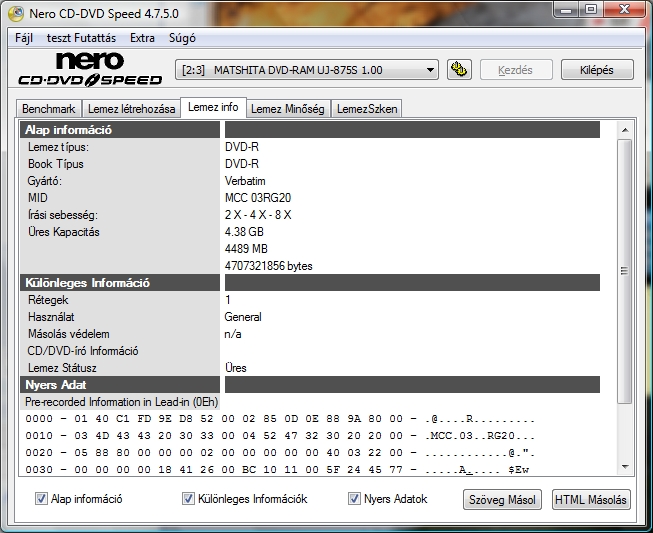Click the Pre-recorded Information in Lead-in label
This screenshot has height=533, width=653.
[x=121, y=402]
